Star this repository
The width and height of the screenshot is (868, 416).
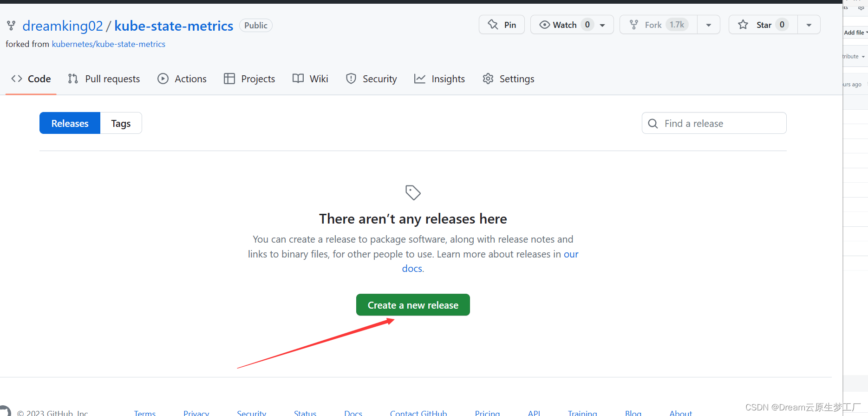click(763, 25)
